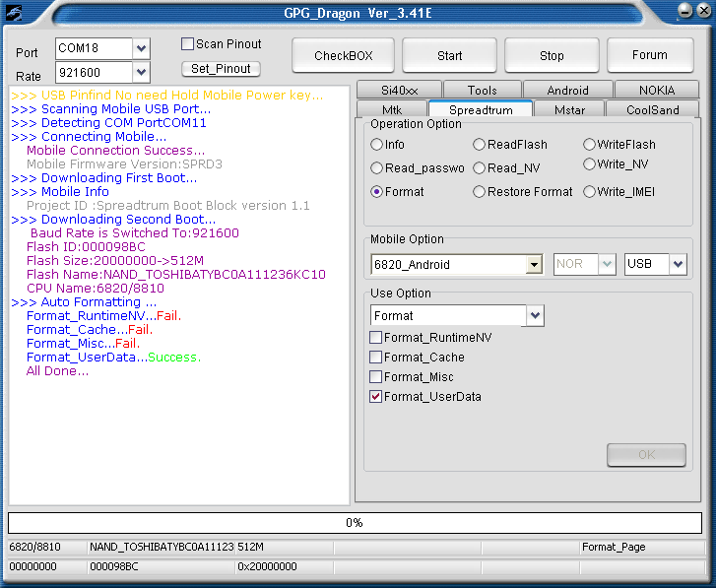Uncheck the Format_UserData checkbox
The width and height of the screenshot is (716, 588).
pyautogui.click(x=376, y=397)
